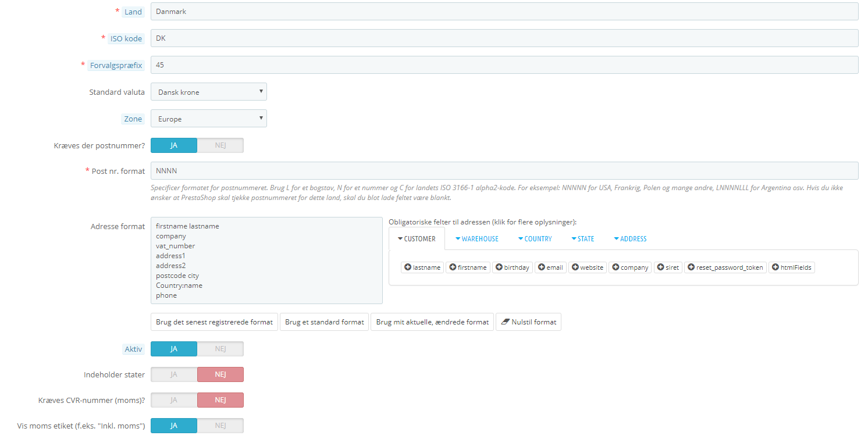Click eraser icon in Nulstil format button
The height and width of the screenshot is (439, 868).
(x=505, y=322)
